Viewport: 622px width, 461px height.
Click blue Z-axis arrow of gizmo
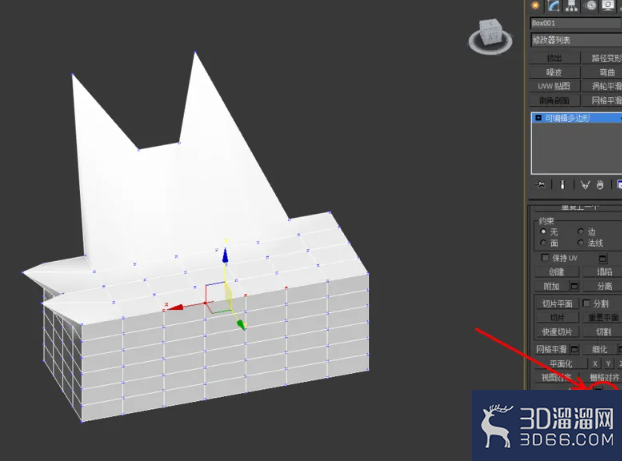tap(225, 255)
